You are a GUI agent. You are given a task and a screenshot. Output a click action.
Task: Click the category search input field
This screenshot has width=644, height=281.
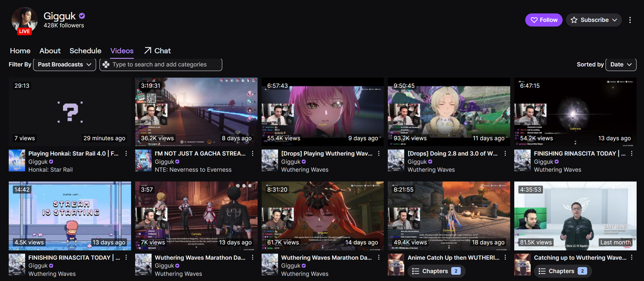[161, 65]
